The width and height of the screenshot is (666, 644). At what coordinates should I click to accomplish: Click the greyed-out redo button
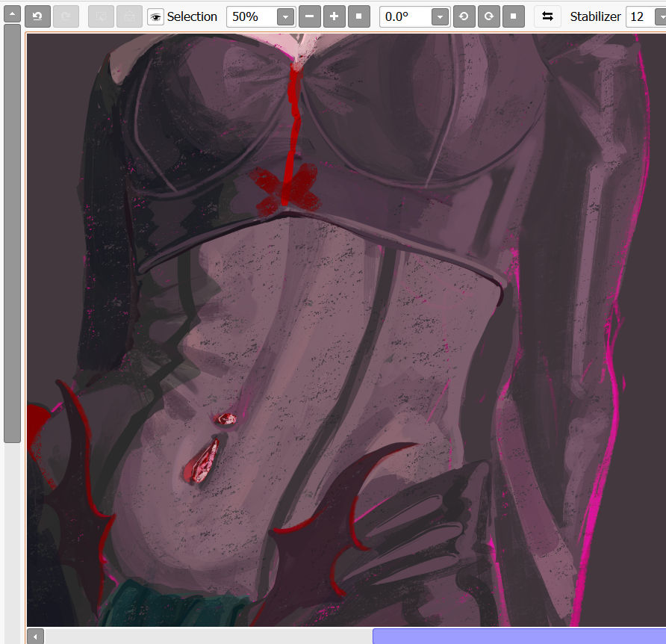(66, 16)
